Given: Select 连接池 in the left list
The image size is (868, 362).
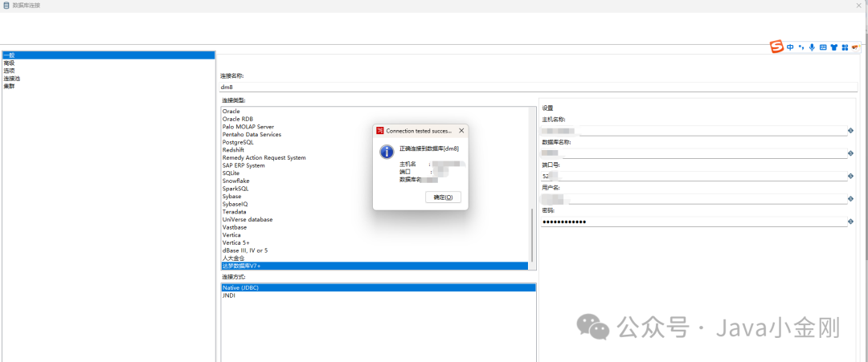Looking at the screenshot, I should coord(11,79).
